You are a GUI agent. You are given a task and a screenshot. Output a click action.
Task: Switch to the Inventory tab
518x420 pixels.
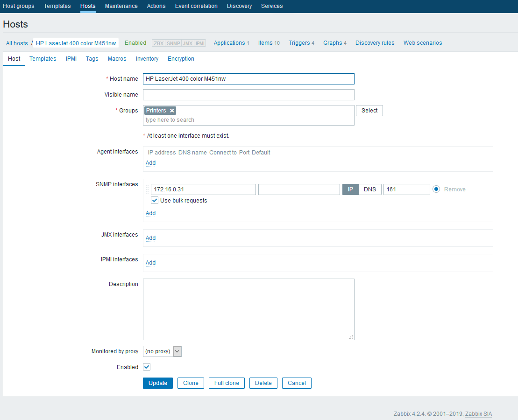pyautogui.click(x=147, y=59)
